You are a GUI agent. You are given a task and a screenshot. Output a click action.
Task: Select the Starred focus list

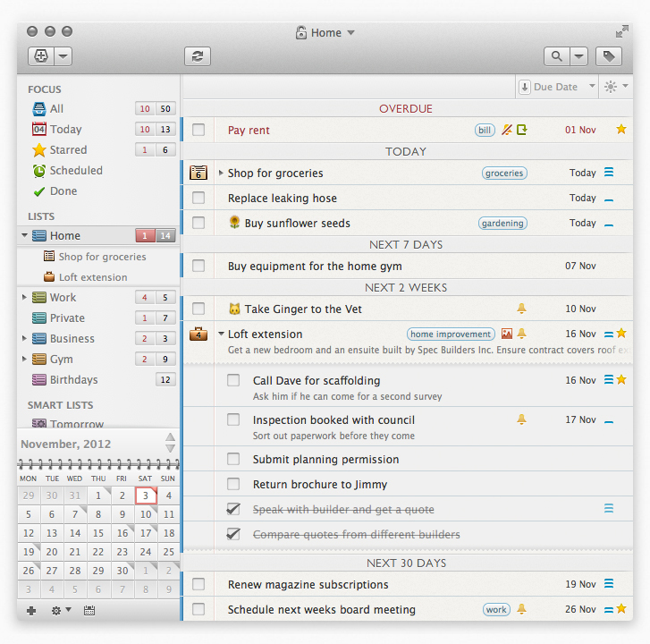tap(98, 149)
